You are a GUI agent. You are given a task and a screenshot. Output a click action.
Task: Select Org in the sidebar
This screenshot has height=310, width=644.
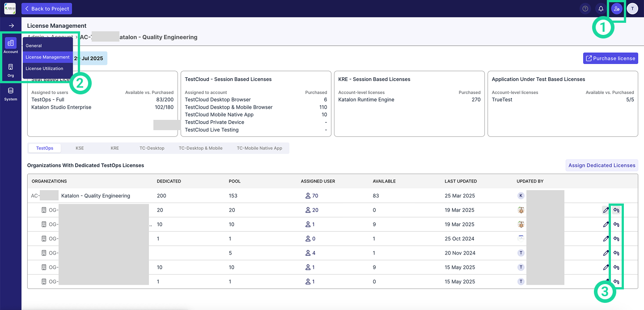(11, 70)
